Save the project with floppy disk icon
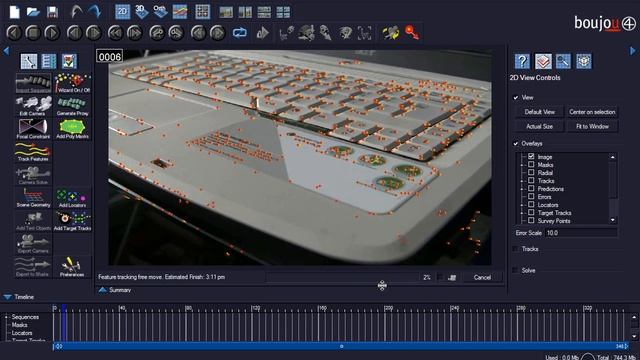This screenshot has width=640, height=360. click(52, 12)
